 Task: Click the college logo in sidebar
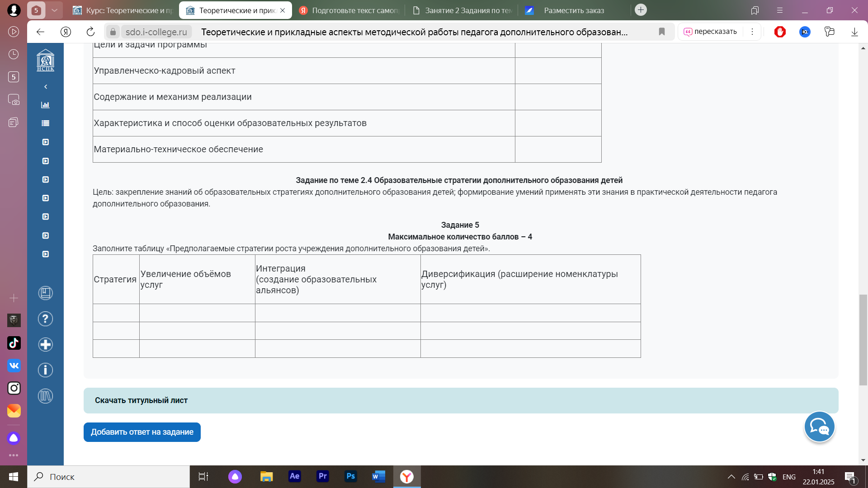coord(45,60)
